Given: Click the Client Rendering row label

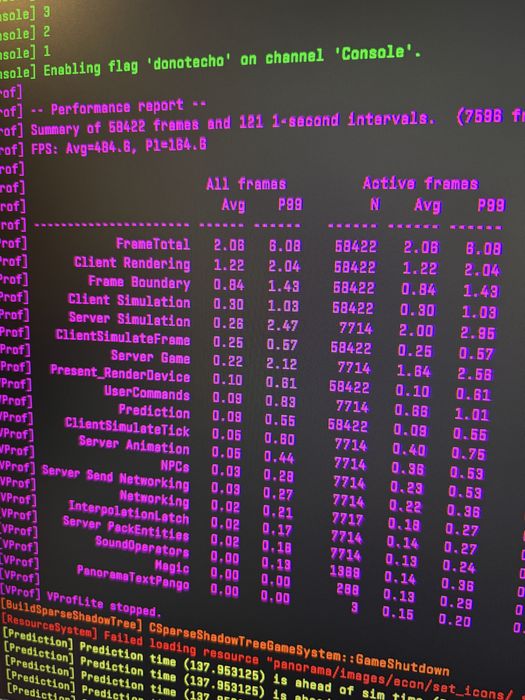Looking at the screenshot, I should point(132,263).
